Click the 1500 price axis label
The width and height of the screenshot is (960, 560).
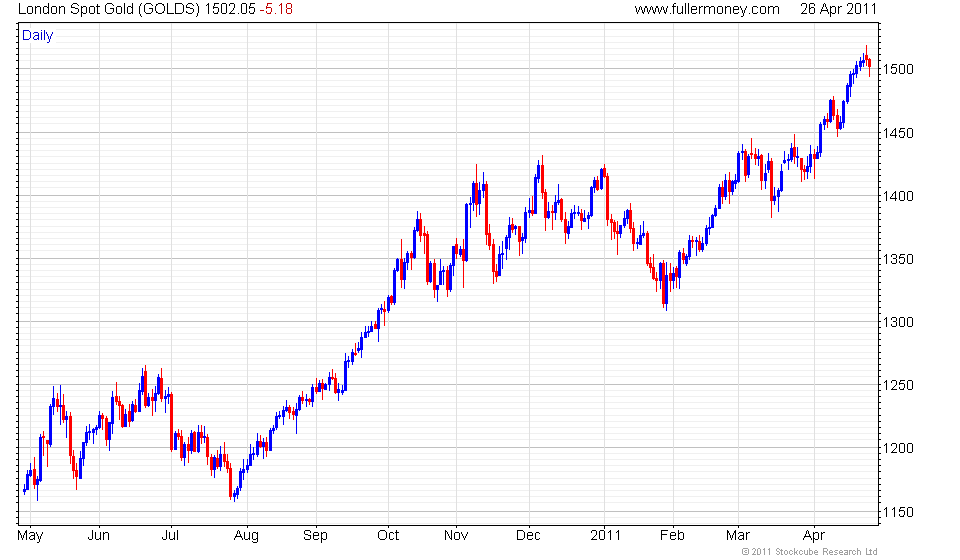click(898, 69)
